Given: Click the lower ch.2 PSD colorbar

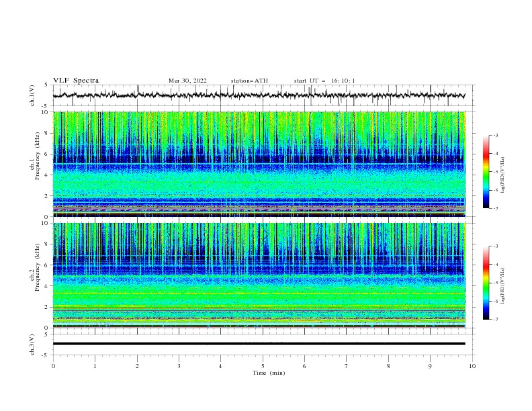Looking at the screenshot, I should 486,283.
